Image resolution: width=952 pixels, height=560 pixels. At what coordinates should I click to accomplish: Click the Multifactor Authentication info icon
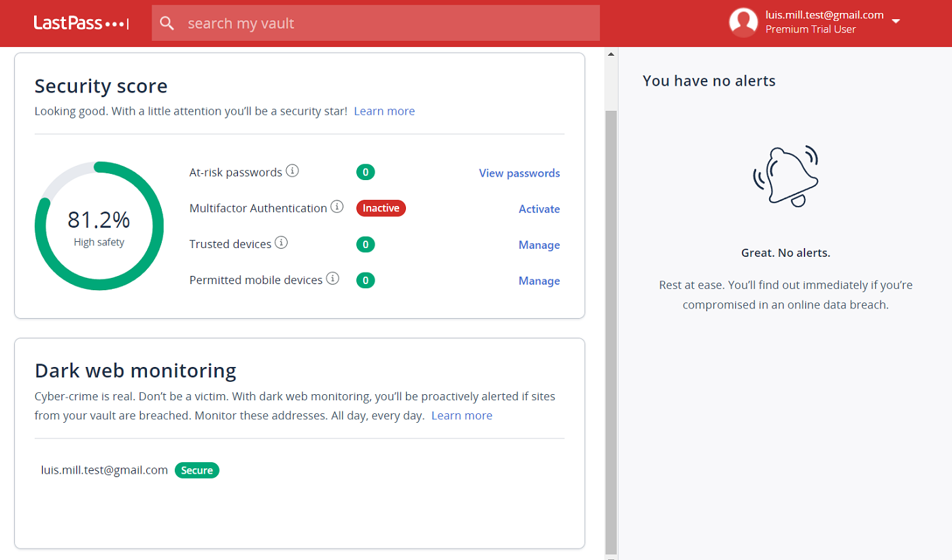coord(337,206)
